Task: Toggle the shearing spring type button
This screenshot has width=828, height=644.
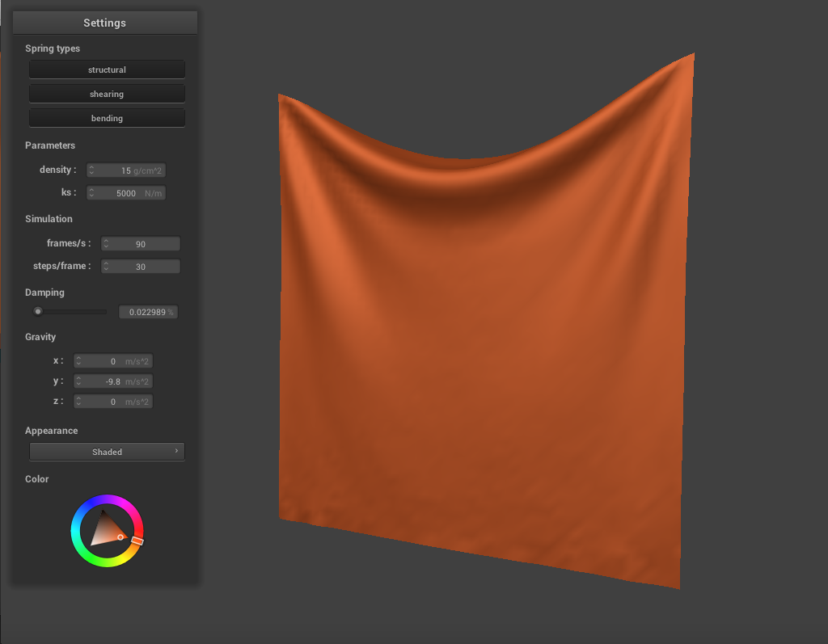Action: pyautogui.click(x=107, y=95)
